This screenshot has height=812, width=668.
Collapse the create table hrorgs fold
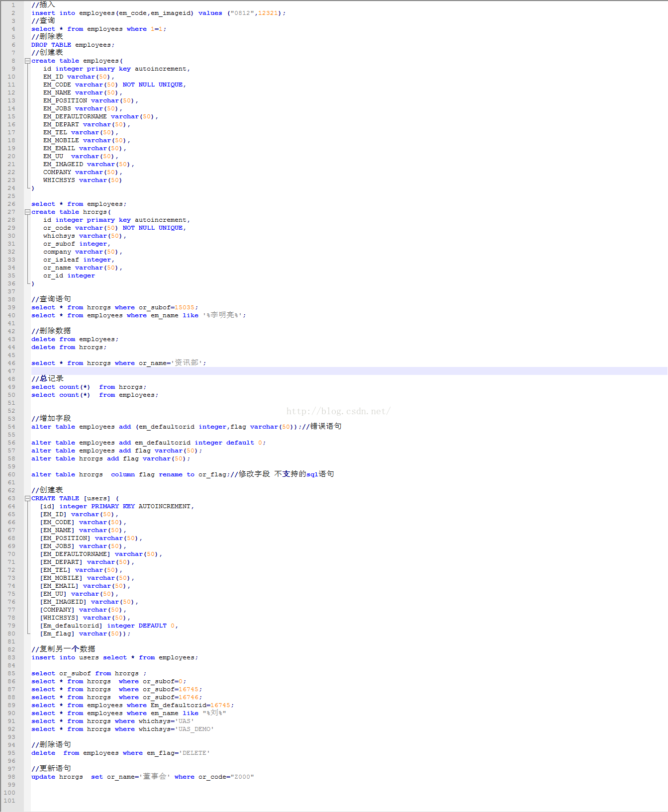click(27, 212)
